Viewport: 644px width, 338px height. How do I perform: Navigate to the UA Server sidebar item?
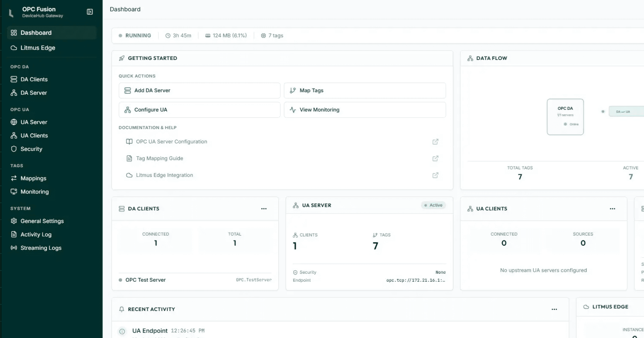click(x=52, y=122)
